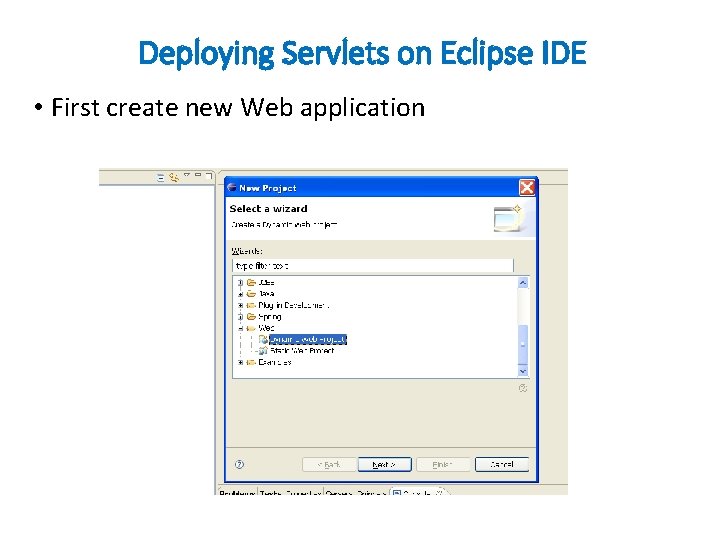Screen dimensions: 720x540
Task: Click the Dynamic Web Project icon
Action: (x=263, y=339)
